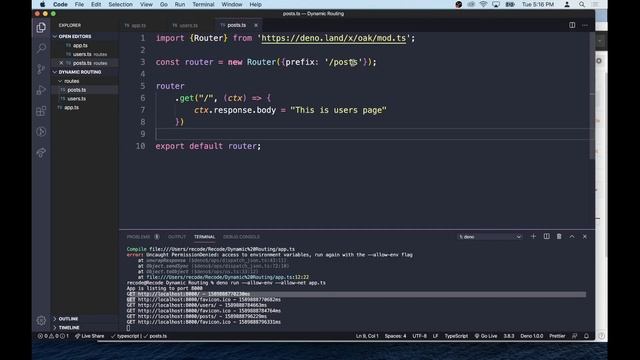Select the Terminal panel tab
Screen dimensions: 640x360
click(204, 237)
